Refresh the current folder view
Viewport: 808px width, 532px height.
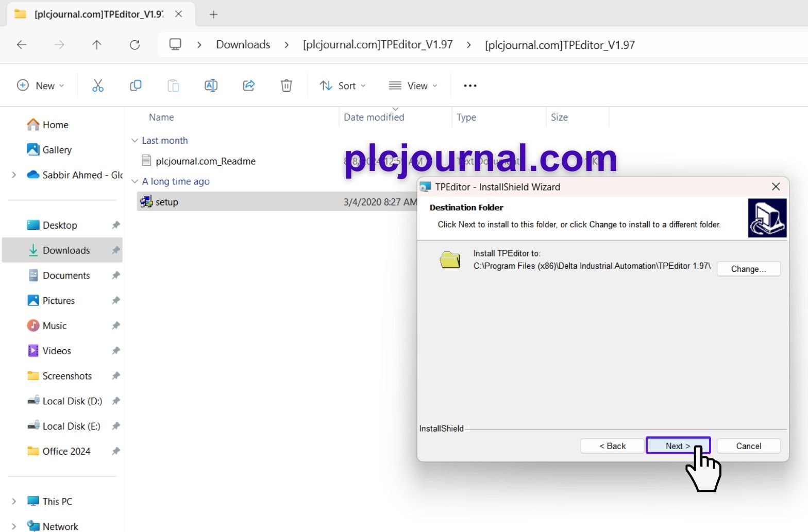tap(134, 45)
